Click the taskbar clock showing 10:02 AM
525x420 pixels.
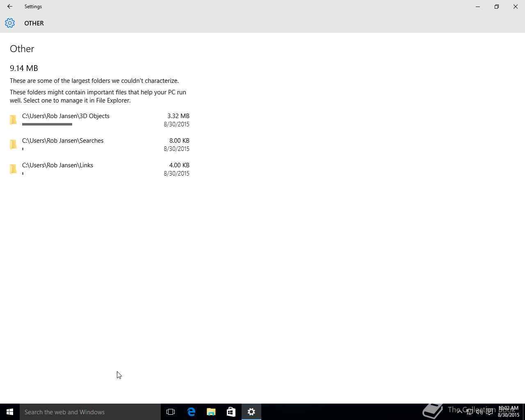click(509, 412)
